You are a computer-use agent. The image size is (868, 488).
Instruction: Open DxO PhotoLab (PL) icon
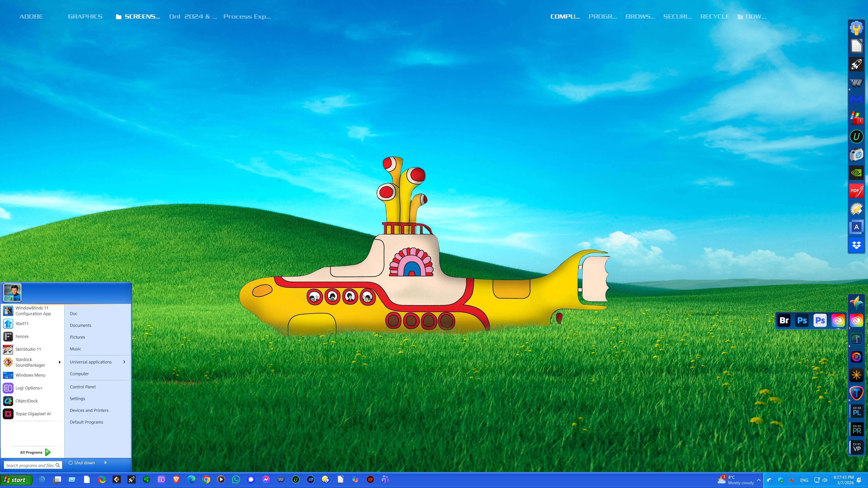(x=856, y=411)
